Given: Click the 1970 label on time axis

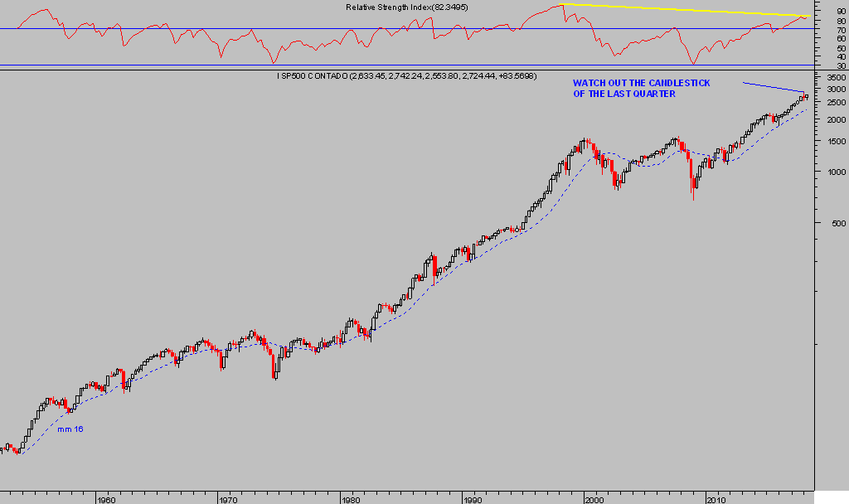Looking at the screenshot, I should (x=228, y=500).
